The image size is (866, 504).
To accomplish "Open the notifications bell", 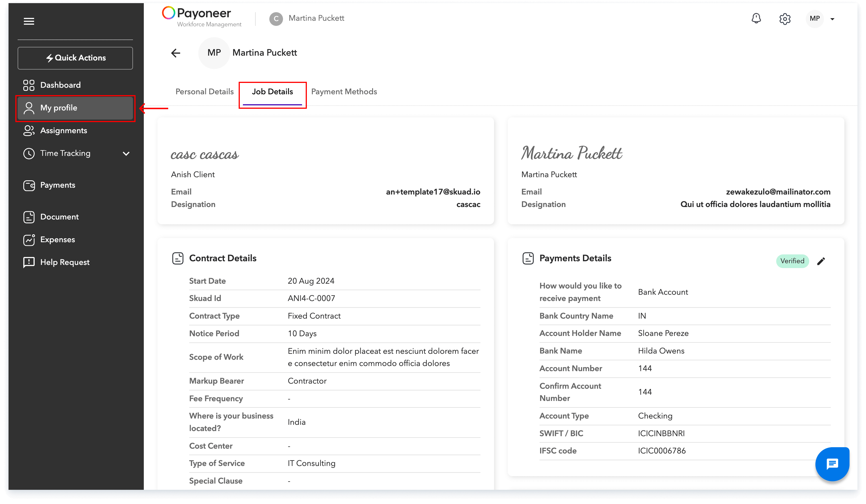I will (756, 19).
